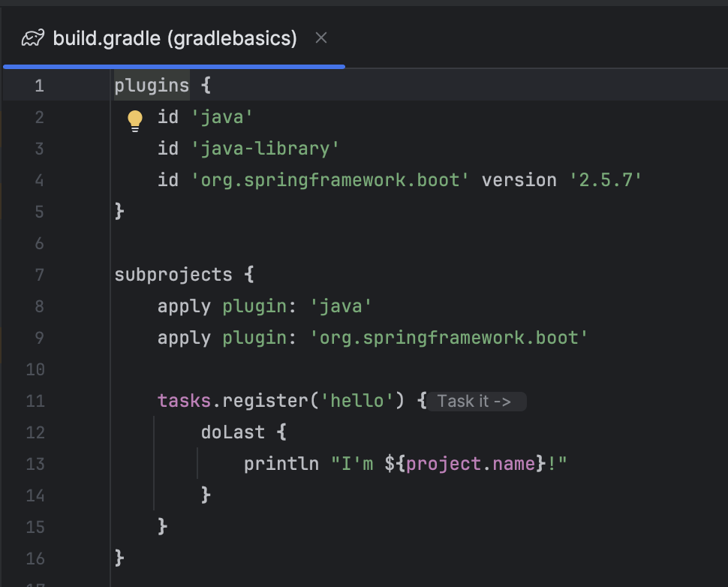Click the 'println' statement
Viewport: 728px width, 587px height.
(281, 464)
